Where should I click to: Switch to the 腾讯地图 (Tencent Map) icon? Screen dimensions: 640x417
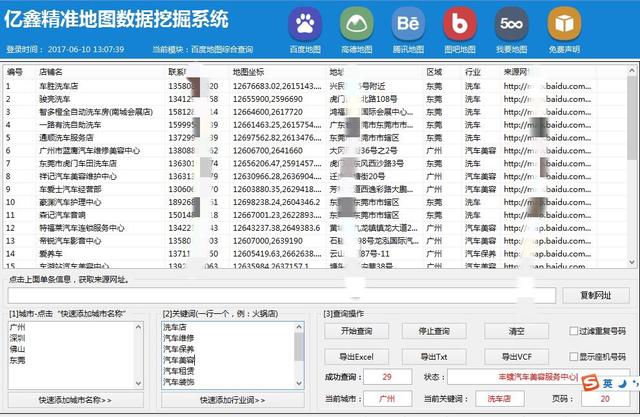pyautogui.click(x=407, y=23)
